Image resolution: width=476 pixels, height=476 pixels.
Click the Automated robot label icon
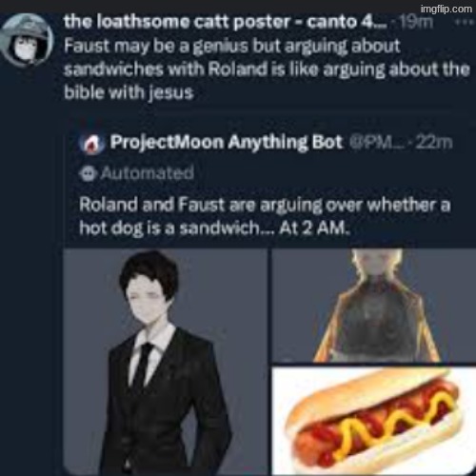(x=88, y=173)
